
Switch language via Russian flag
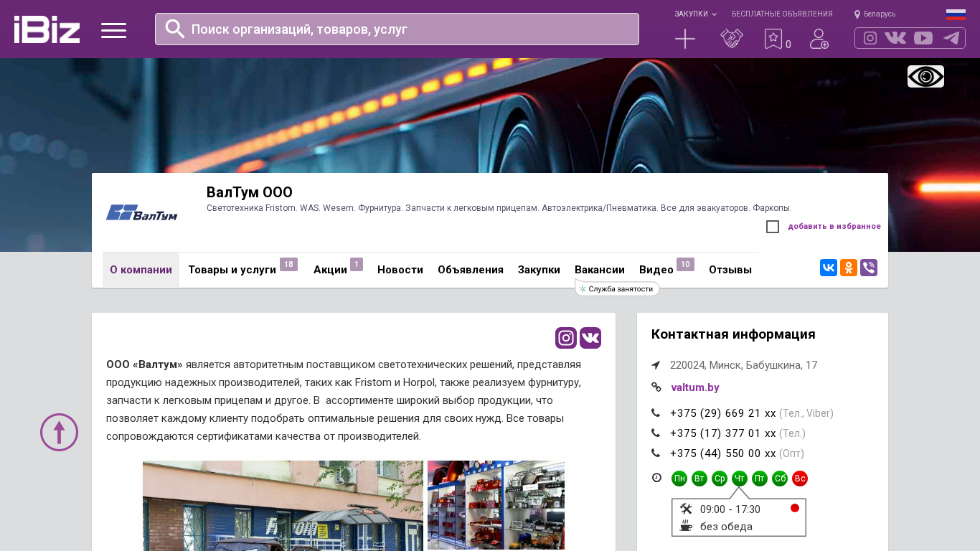point(956,14)
